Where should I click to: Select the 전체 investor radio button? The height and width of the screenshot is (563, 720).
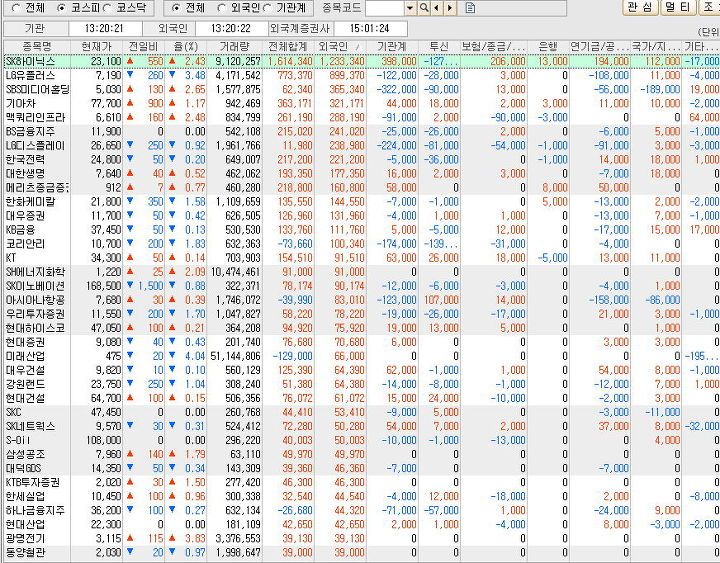point(175,8)
